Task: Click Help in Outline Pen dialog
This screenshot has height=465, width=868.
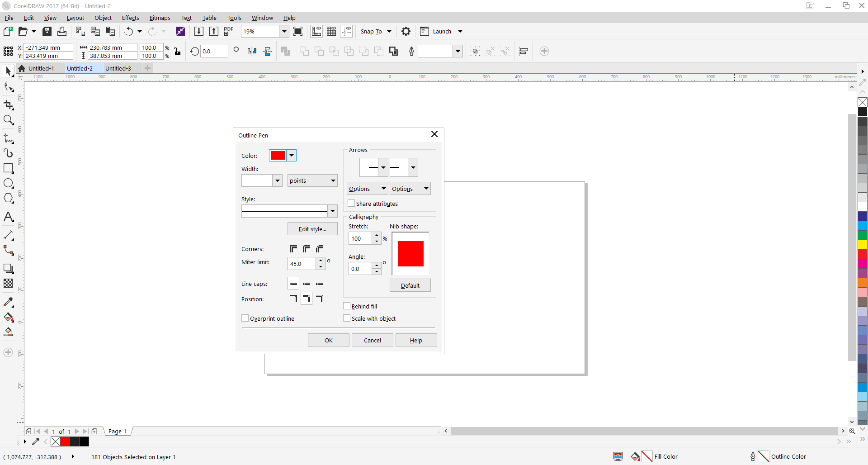Action: [416, 340]
